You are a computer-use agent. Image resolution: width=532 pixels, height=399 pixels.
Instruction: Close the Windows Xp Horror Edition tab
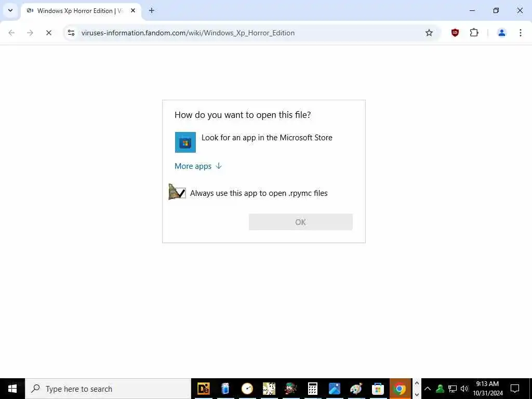click(x=133, y=10)
